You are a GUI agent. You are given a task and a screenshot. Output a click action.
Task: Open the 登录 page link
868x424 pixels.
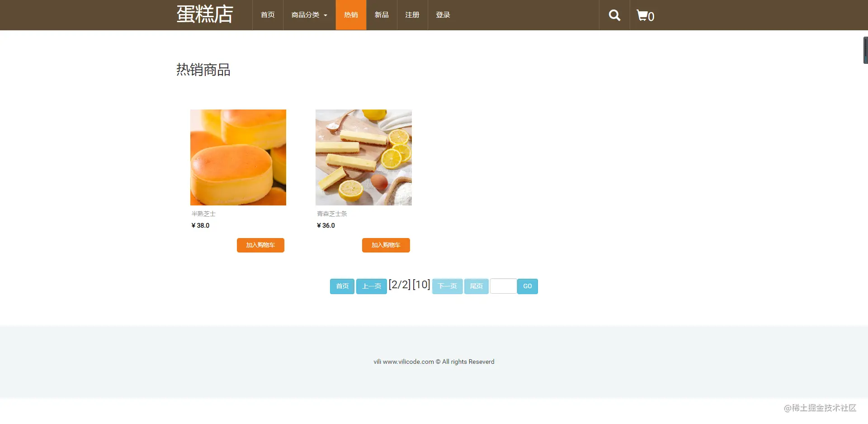point(443,15)
